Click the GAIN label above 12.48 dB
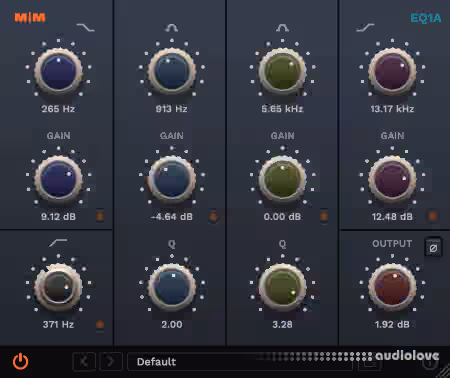This screenshot has width=450, height=378. click(x=392, y=136)
